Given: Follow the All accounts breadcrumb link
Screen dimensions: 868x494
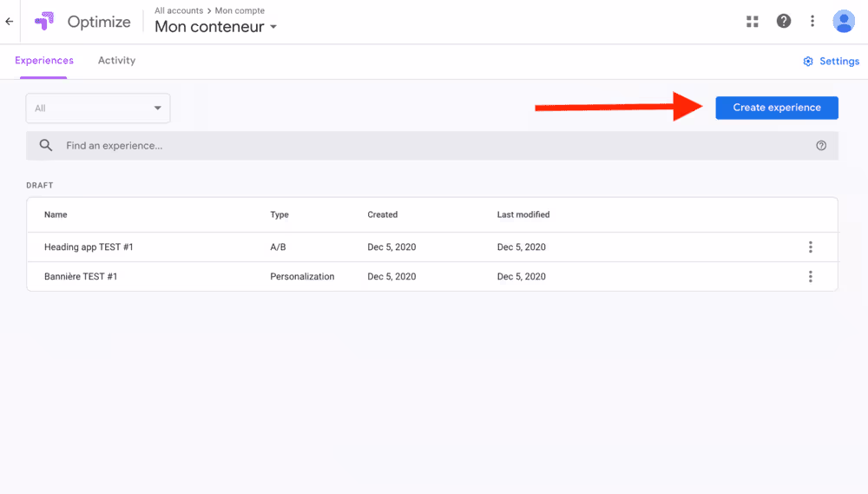Looking at the screenshot, I should click(x=179, y=10).
